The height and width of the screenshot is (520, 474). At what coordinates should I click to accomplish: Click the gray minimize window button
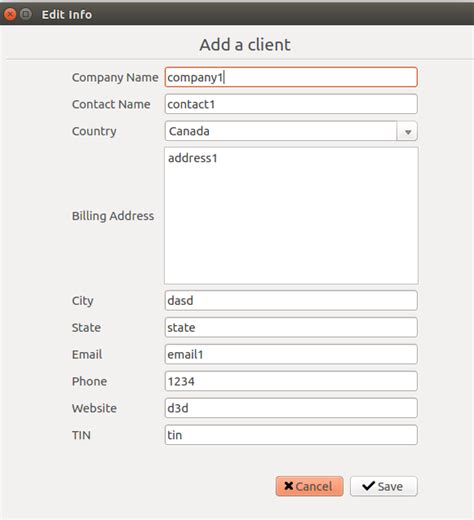pyautogui.click(x=26, y=14)
